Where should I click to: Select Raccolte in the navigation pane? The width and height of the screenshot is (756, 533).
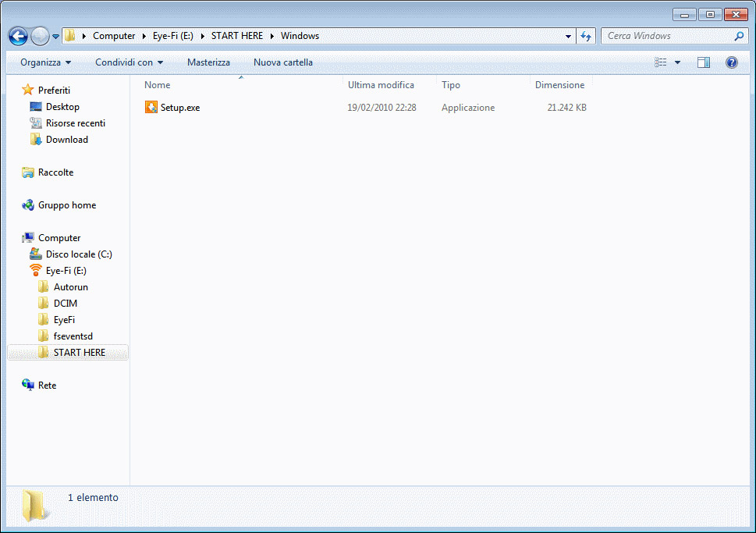(56, 172)
